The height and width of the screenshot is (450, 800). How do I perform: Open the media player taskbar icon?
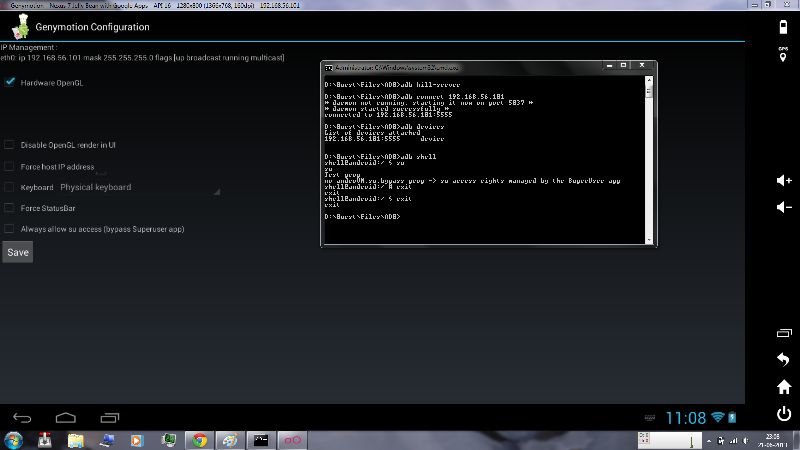137,440
